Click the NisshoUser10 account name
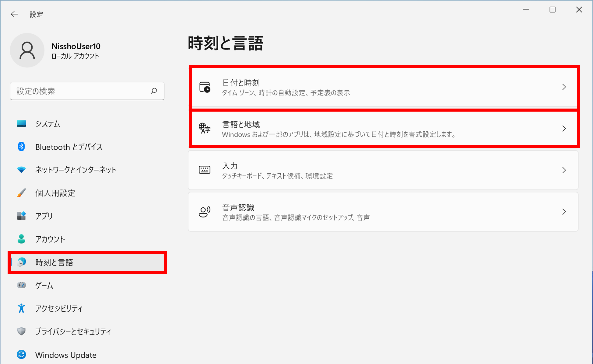 [x=76, y=46]
